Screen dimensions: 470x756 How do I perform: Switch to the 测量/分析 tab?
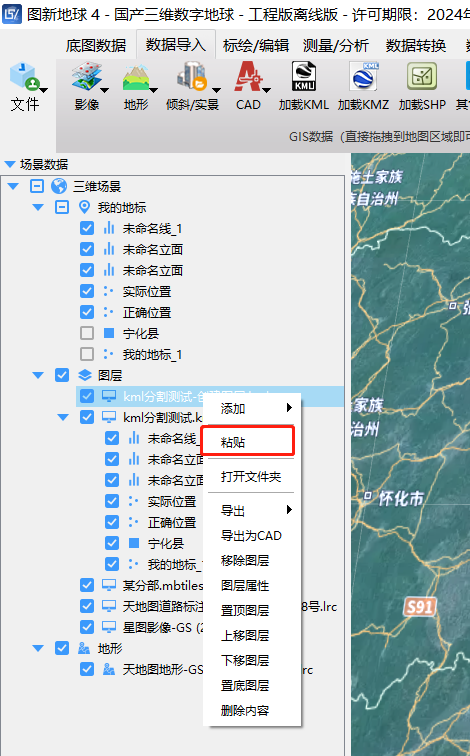336,45
